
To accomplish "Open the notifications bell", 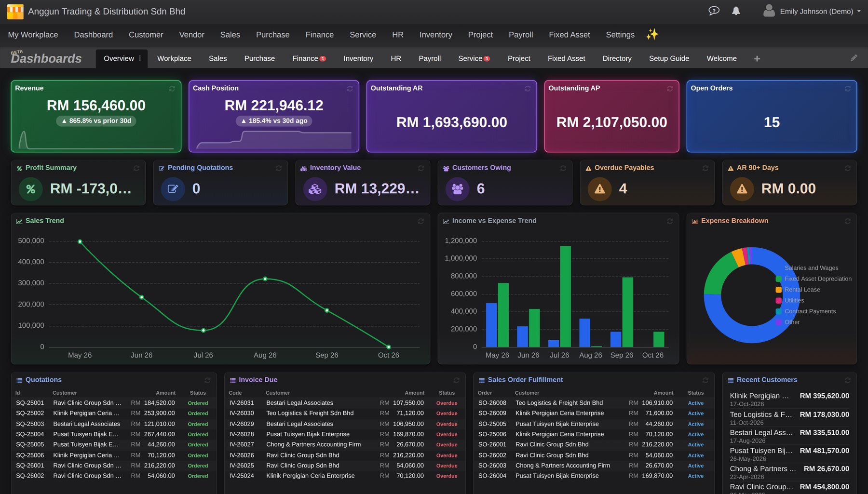I will pyautogui.click(x=736, y=11).
